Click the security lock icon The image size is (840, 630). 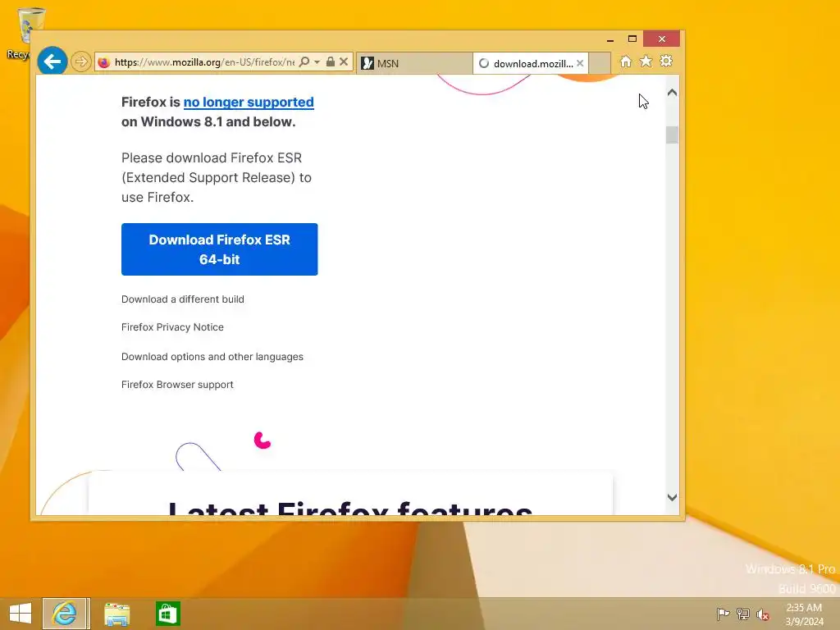tap(331, 62)
